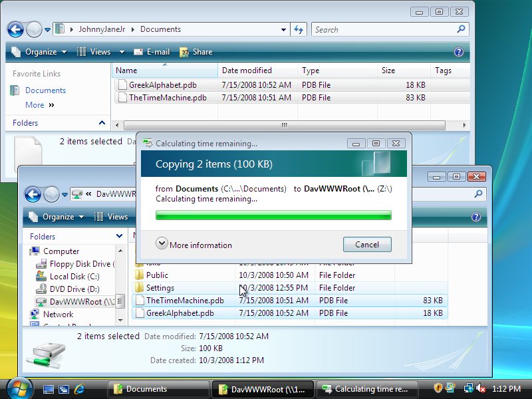The image size is (532, 399).
Task: Click the E-mail toolbar button
Action: coord(152,52)
